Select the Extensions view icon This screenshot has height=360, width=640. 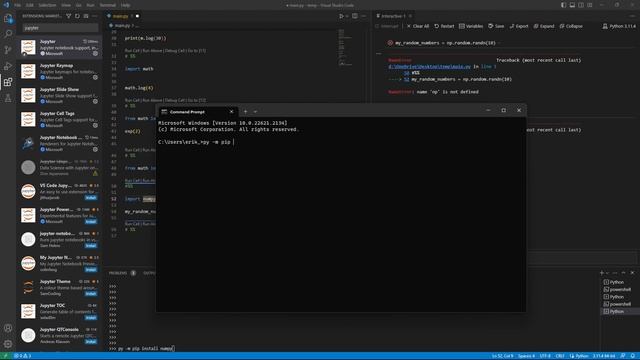[x=8, y=82]
